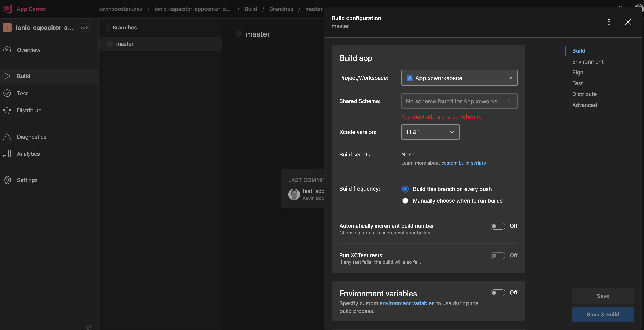Click the ionic-capacitor app avatar icon
The height and width of the screenshot is (330, 644).
(x=7, y=27)
